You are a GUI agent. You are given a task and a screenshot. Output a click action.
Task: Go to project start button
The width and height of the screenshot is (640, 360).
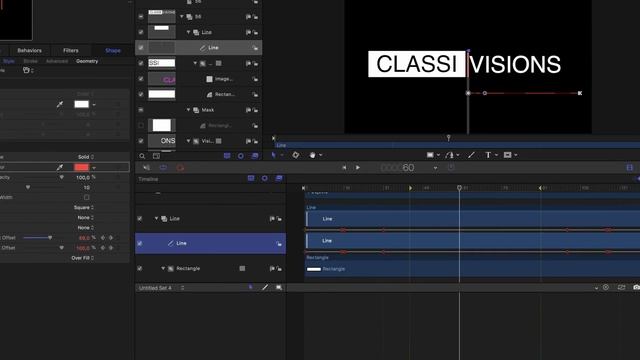click(x=344, y=168)
